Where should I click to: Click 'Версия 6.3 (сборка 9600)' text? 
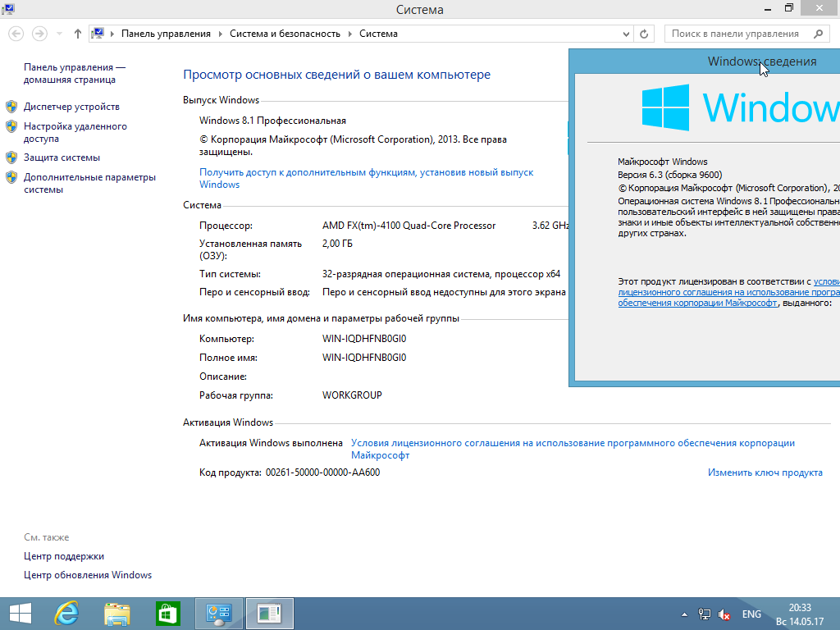click(669, 175)
